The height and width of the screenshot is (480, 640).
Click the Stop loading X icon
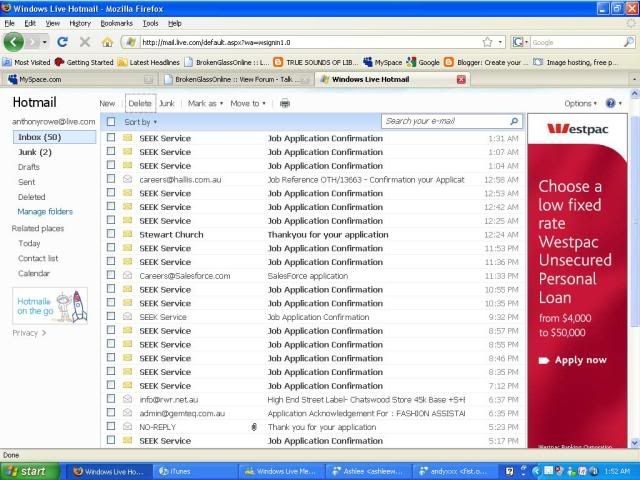click(x=85, y=42)
